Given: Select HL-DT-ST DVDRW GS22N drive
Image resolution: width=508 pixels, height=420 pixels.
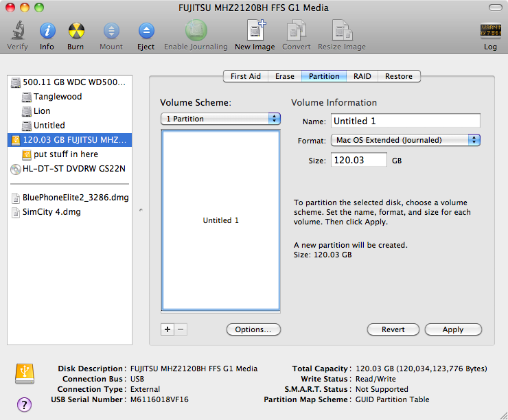Looking at the screenshot, I should [x=69, y=169].
